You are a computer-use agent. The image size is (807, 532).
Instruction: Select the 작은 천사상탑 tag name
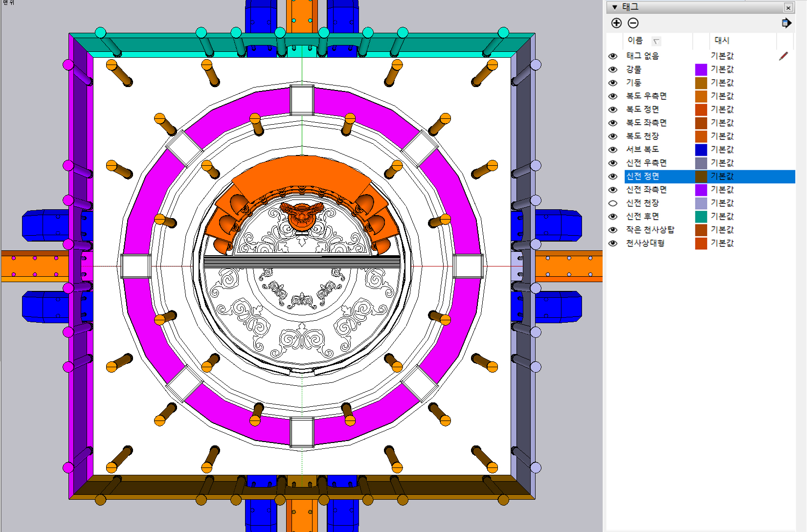(650, 229)
